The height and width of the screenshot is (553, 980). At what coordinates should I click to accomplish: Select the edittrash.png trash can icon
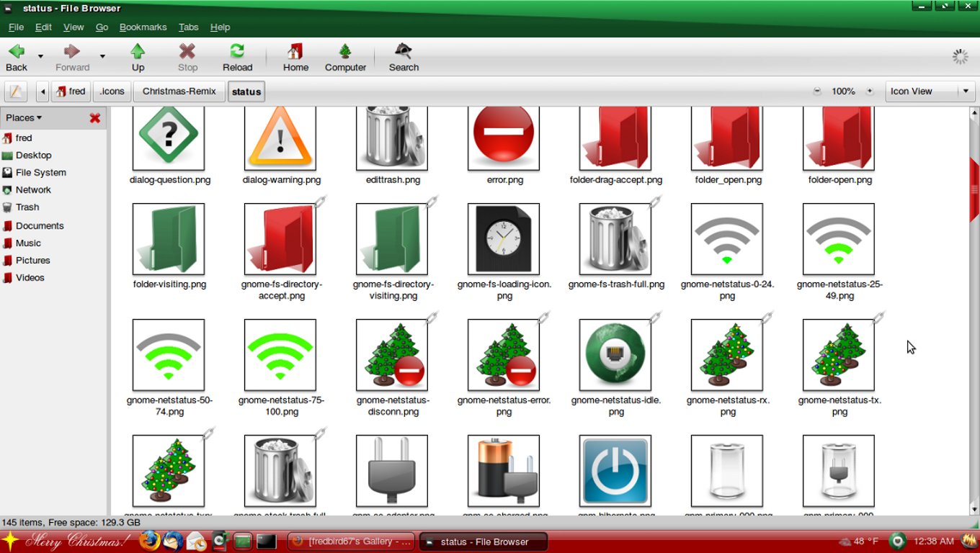tap(392, 138)
